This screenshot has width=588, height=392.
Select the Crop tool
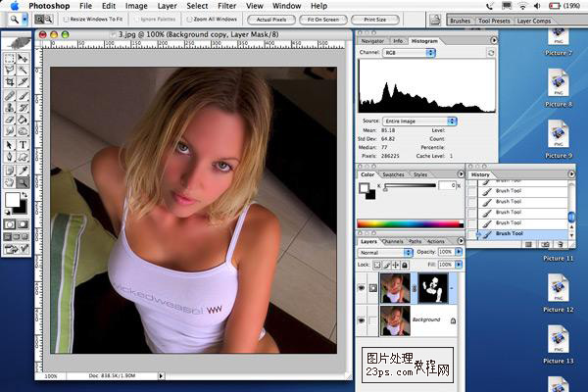10,81
